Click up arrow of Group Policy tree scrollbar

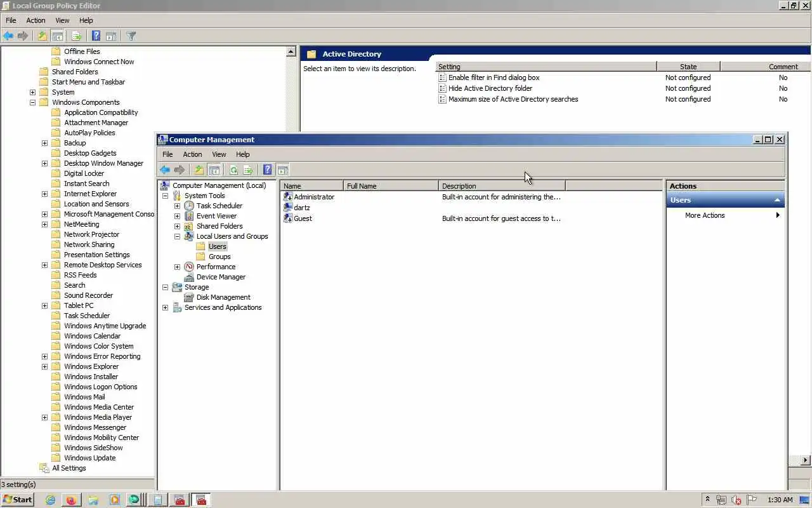click(x=291, y=51)
